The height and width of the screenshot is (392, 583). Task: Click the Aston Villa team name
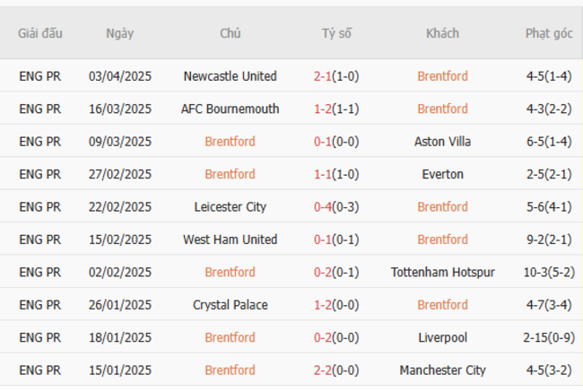pyautogui.click(x=442, y=142)
